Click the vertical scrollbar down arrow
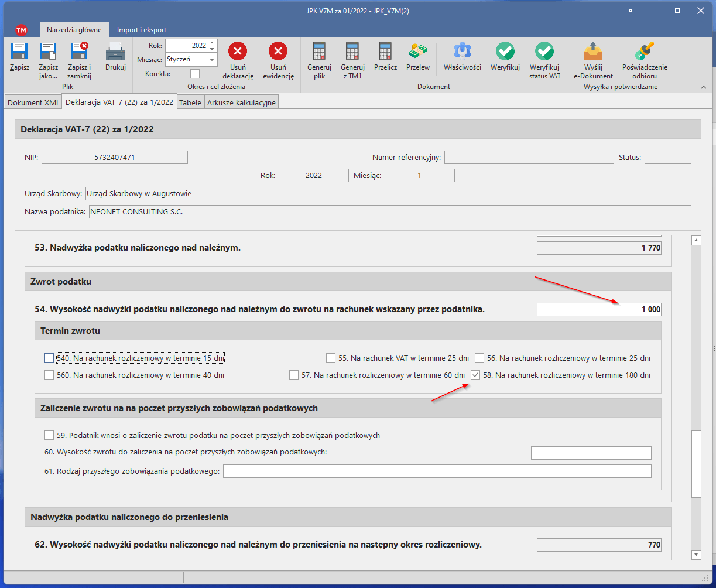The height and width of the screenshot is (588, 716). (x=696, y=554)
